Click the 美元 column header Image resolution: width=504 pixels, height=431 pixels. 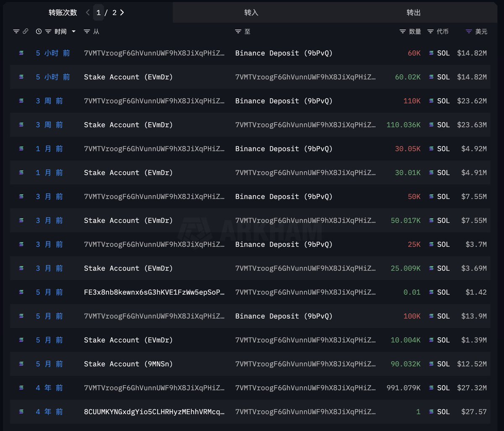tap(481, 31)
